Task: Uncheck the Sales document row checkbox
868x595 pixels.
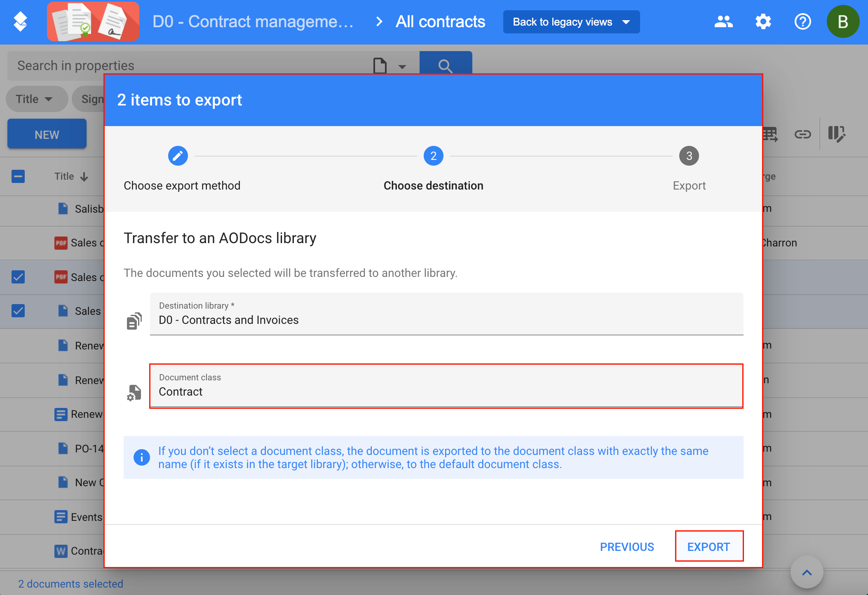Action: [x=18, y=311]
